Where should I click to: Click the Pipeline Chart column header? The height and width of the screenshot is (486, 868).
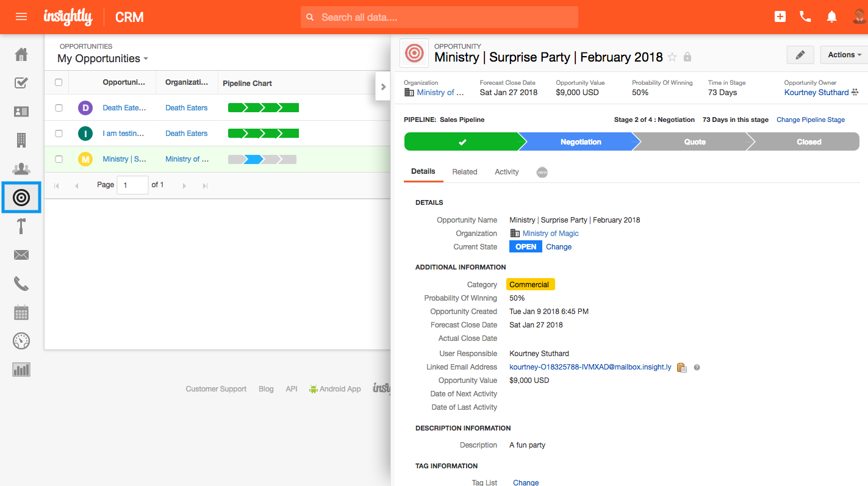pyautogui.click(x=247, y=83)
